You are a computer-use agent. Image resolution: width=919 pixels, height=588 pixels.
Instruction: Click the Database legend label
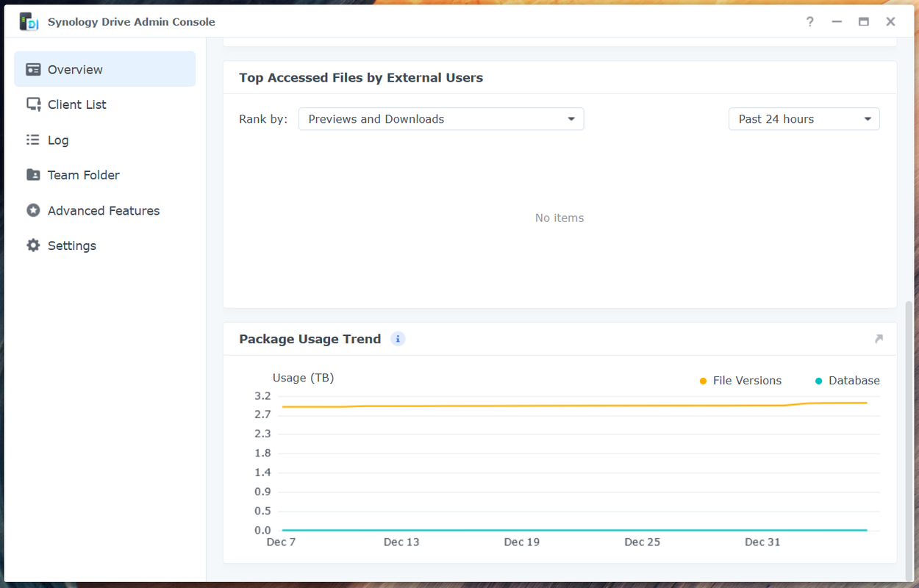click(x=854, y=381)
